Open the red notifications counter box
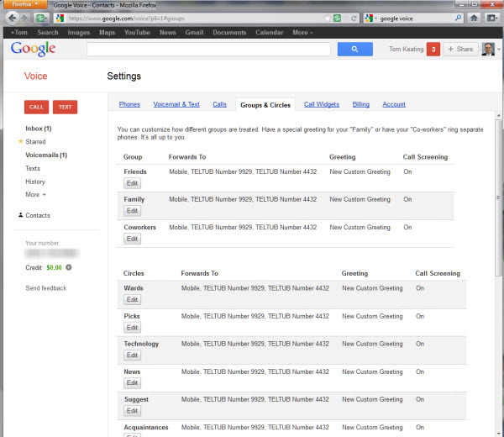 pyautogui.click(x=433, y=50)
